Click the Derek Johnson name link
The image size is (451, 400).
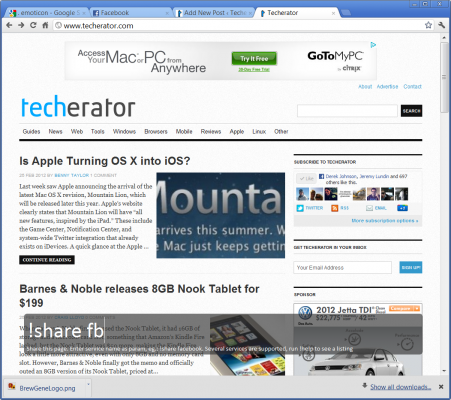pyautogui.click(x=341, y=176)
